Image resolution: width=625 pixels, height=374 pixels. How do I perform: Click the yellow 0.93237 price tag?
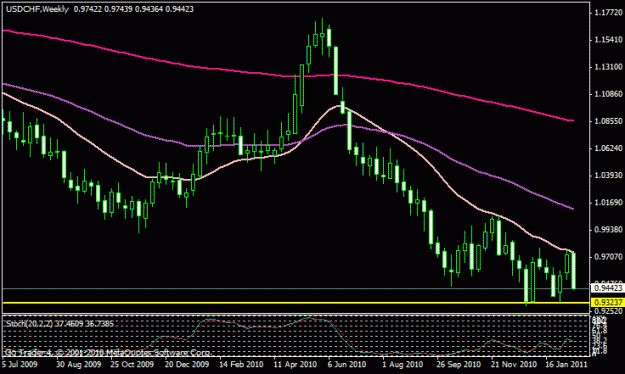pyautogui.click(x=607, y=303)
